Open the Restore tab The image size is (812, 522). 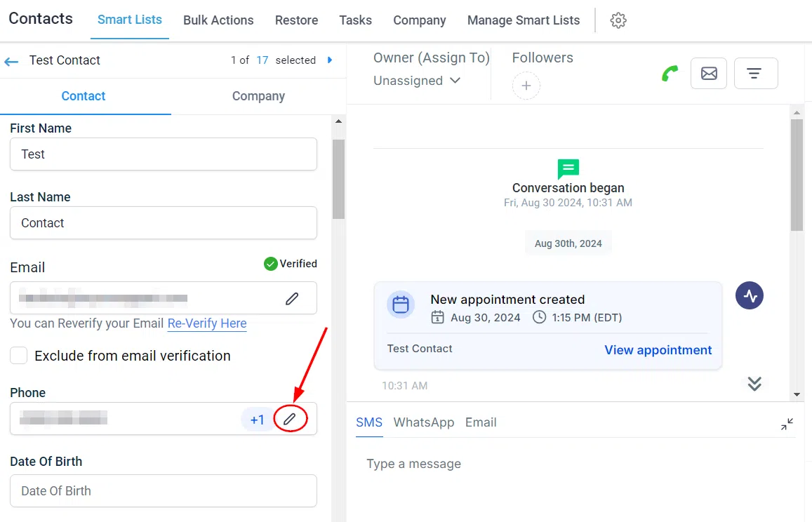(296, 20)
